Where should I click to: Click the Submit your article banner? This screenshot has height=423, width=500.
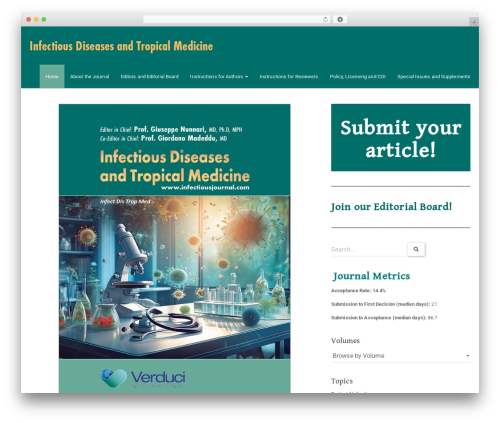[401, 137]
